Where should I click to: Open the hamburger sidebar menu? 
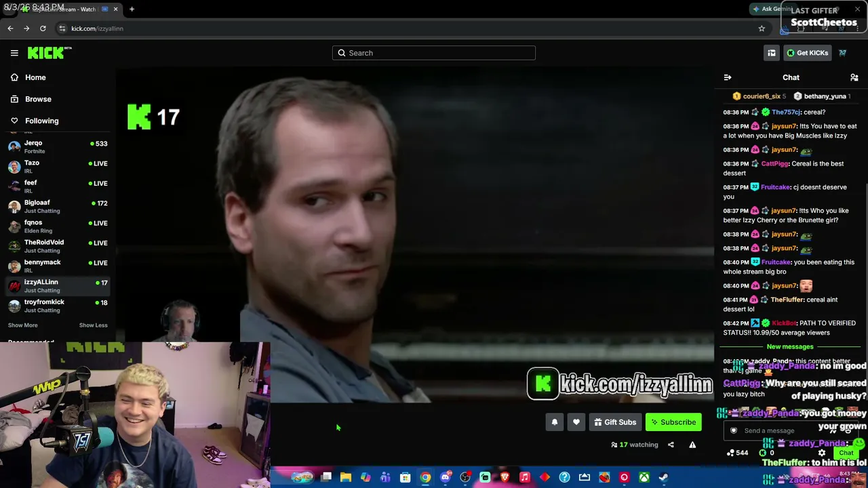(14, 53)
